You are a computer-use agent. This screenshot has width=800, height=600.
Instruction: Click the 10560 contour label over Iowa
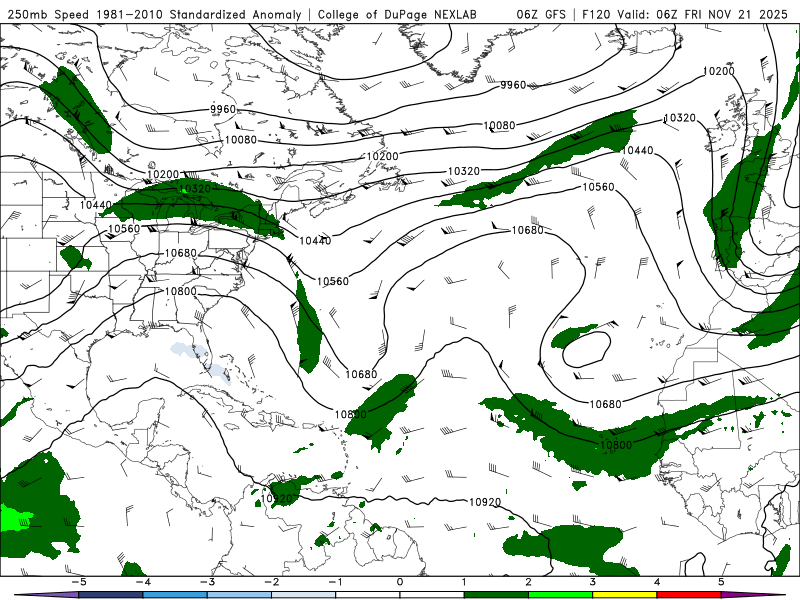pyautogui.click(x=124, y=229)
